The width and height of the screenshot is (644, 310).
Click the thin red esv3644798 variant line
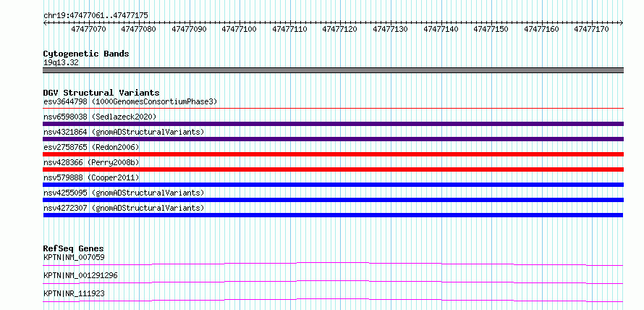point(333,108)
